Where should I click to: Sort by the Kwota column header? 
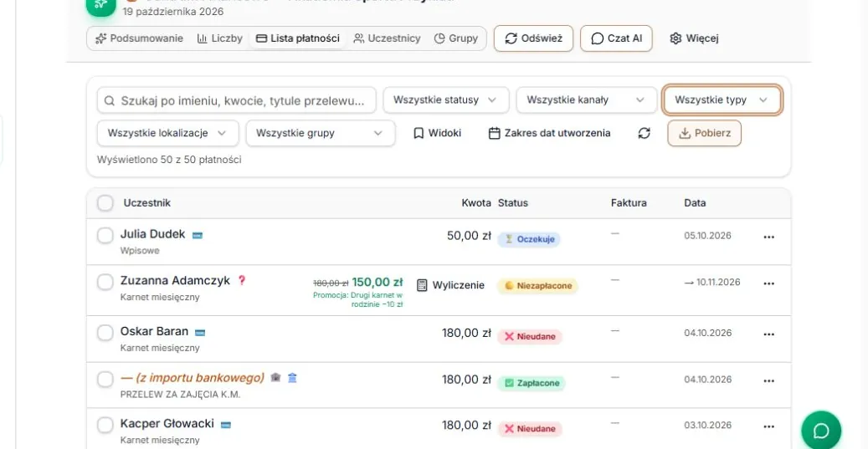click(x=476, y=203)
